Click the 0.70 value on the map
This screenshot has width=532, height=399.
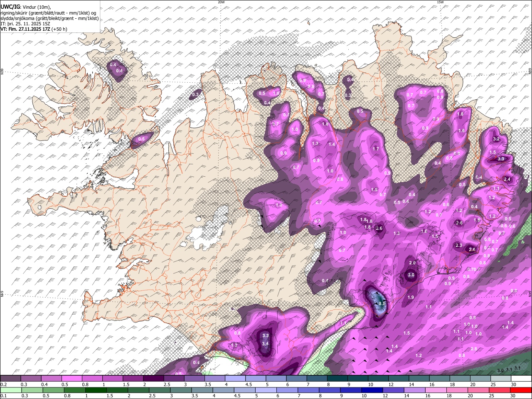471,269
